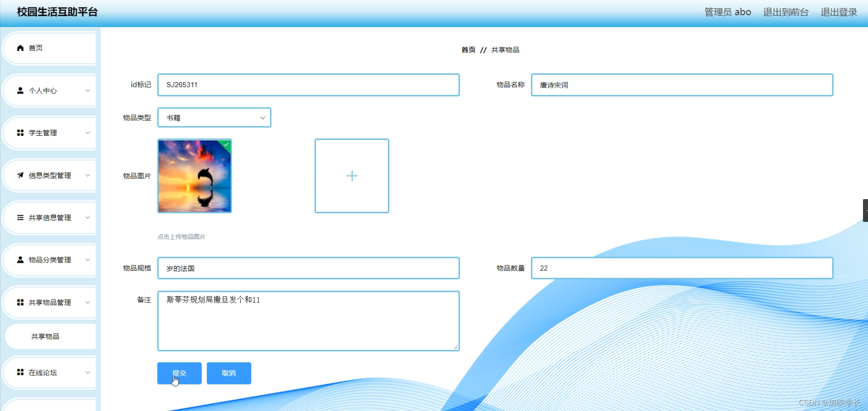Click 退出登录 in the top bar

coord(838,12)
